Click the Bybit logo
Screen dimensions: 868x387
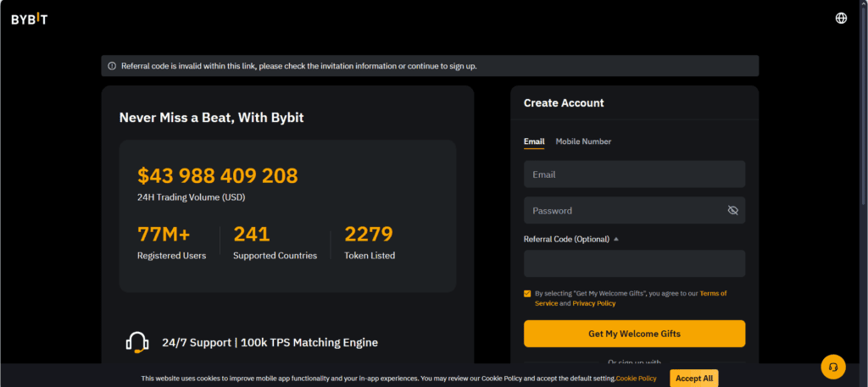tap(30, 19)
